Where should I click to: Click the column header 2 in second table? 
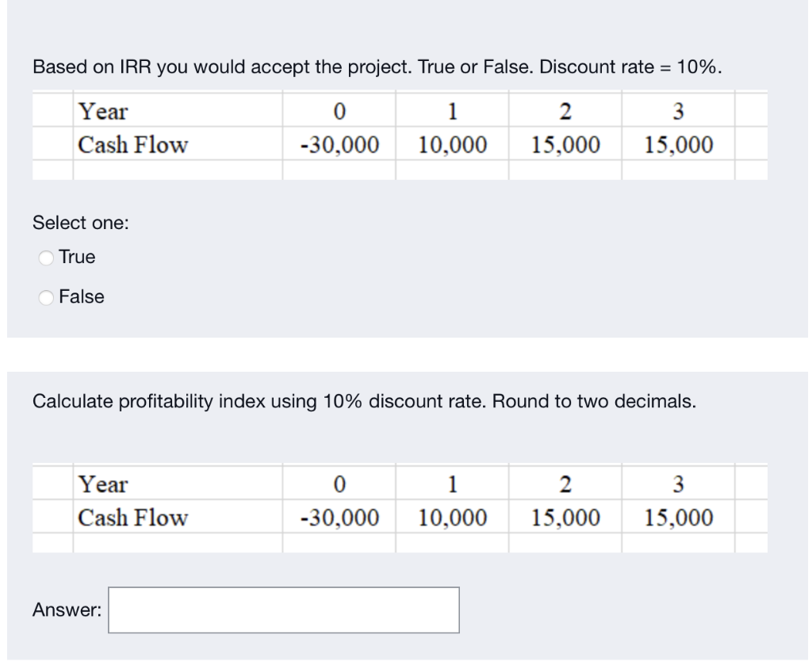click(565, 484)
